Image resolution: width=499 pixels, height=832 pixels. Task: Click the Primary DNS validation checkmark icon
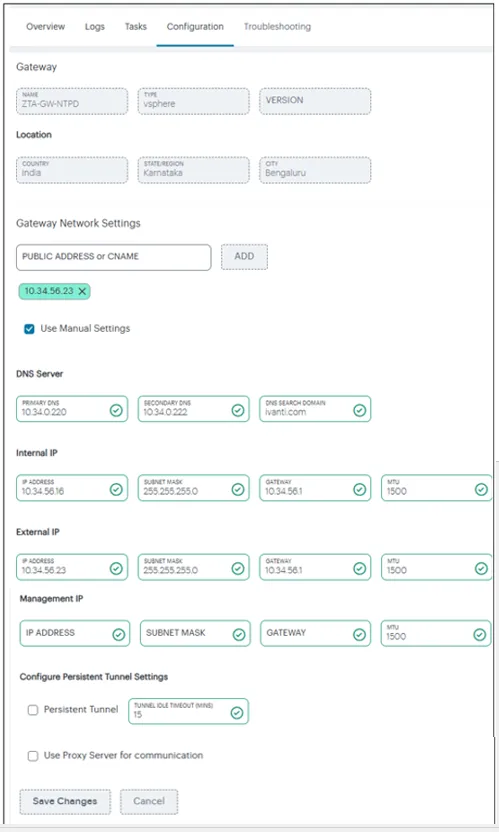116,410
